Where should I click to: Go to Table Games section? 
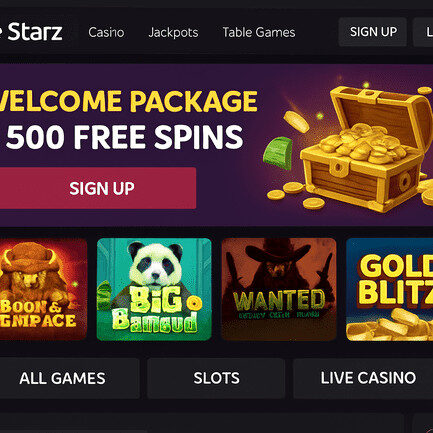coord(259,32)
